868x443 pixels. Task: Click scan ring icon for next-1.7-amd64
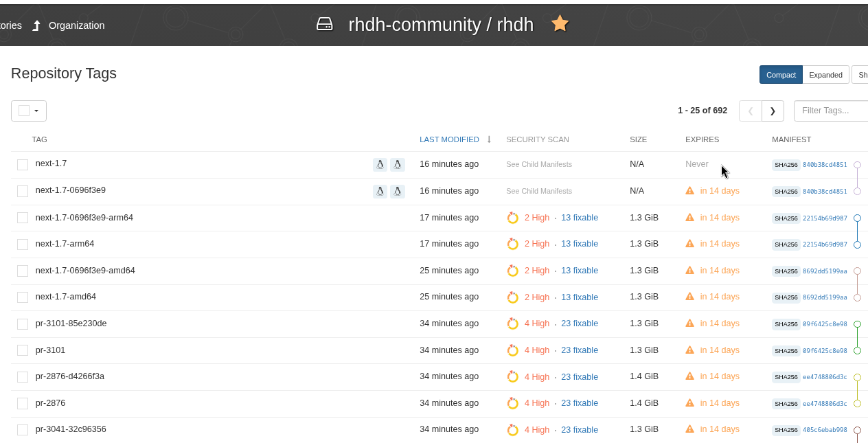(x=512, y=297)
